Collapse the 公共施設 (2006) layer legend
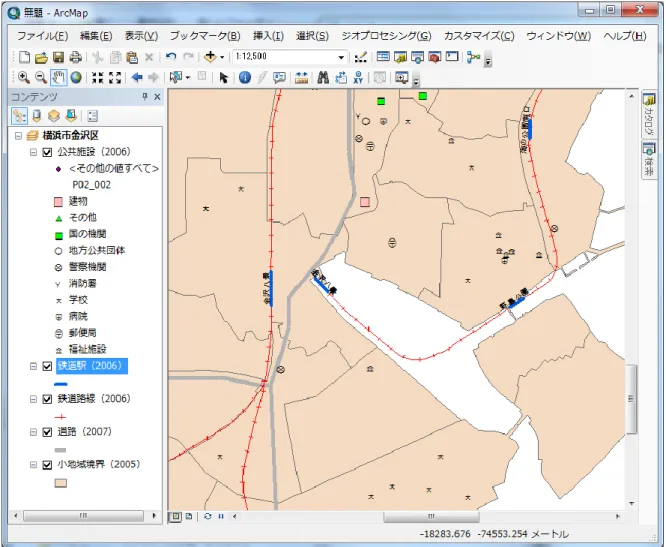The image size is (666, 547). (x=33, y=152)
